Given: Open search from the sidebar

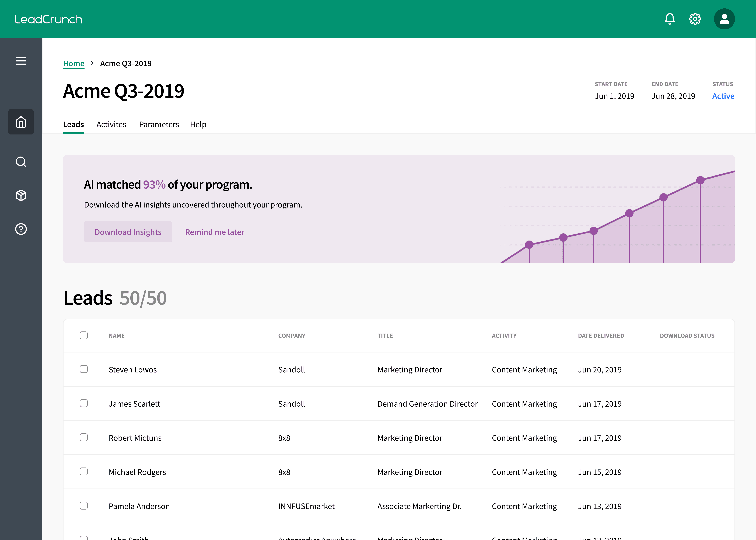Looking at the screenshot, I should coord(21,162).
